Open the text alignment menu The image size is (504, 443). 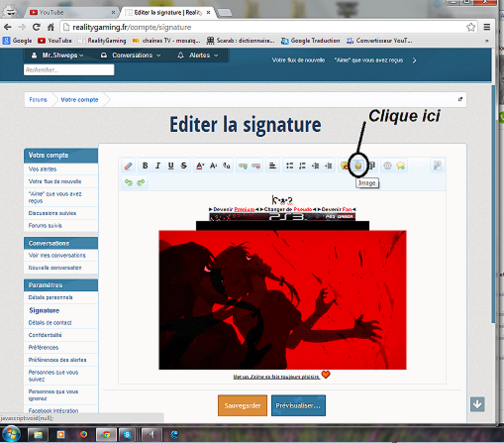click(272, 166)
